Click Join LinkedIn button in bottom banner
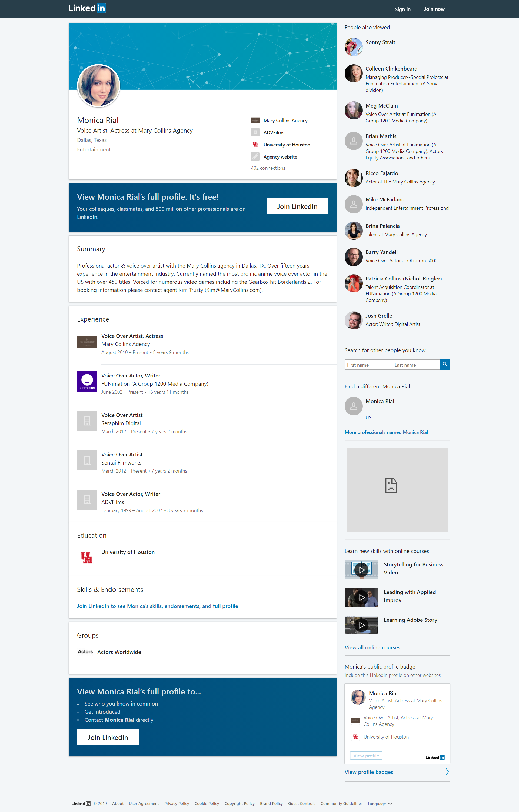519x812 pixels. 108,737
